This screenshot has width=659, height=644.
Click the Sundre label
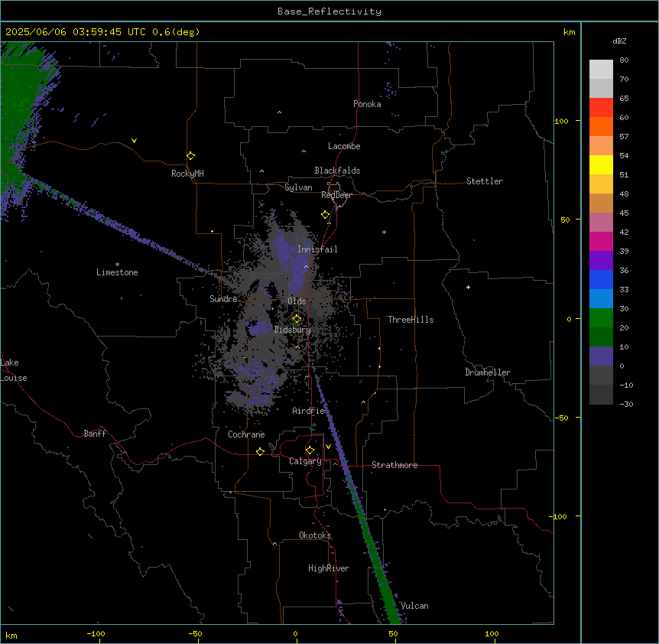point(223,299)
